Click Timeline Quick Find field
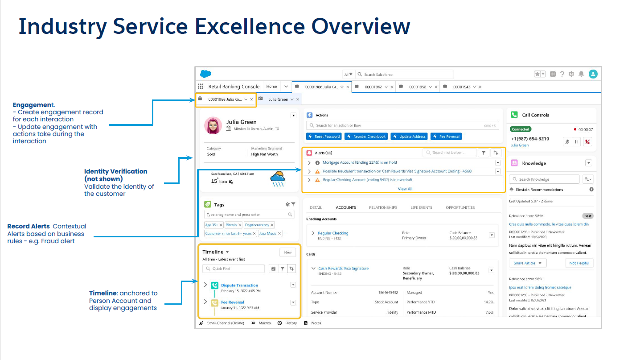Screen dimensions: 644x360 point(234,269)
